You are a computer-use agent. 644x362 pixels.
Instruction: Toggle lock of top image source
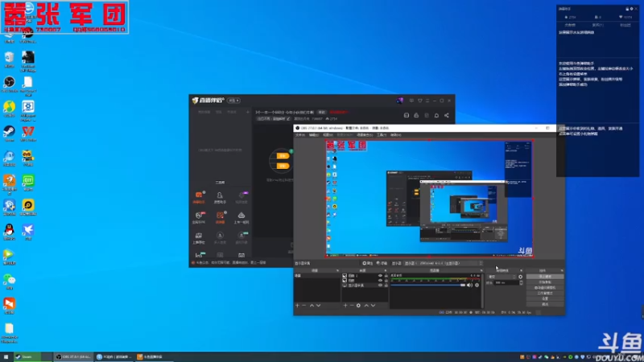point(386,276)
